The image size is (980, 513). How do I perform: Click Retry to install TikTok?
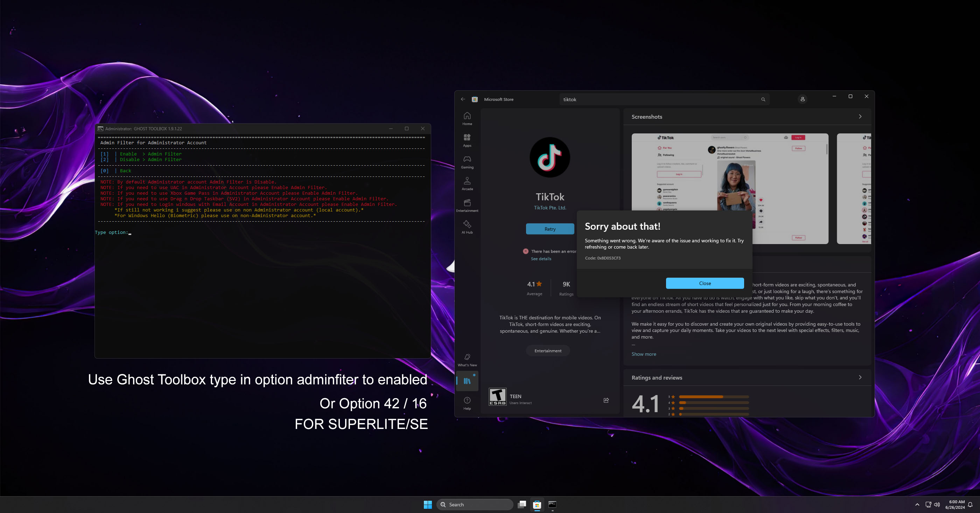tap(550, 229)
